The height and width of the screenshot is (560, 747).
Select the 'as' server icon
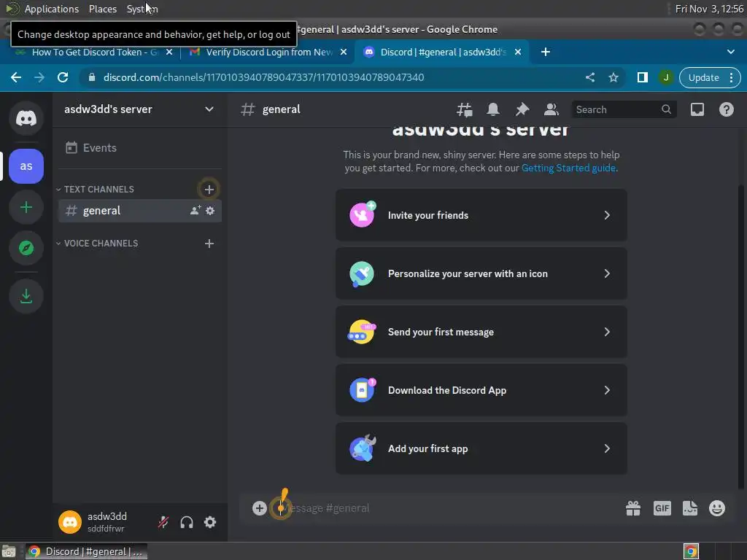coord(26,166)
